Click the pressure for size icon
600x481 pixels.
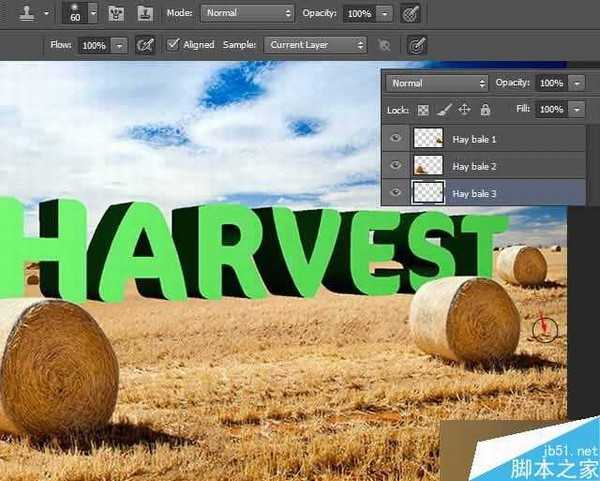coord(416,45)
